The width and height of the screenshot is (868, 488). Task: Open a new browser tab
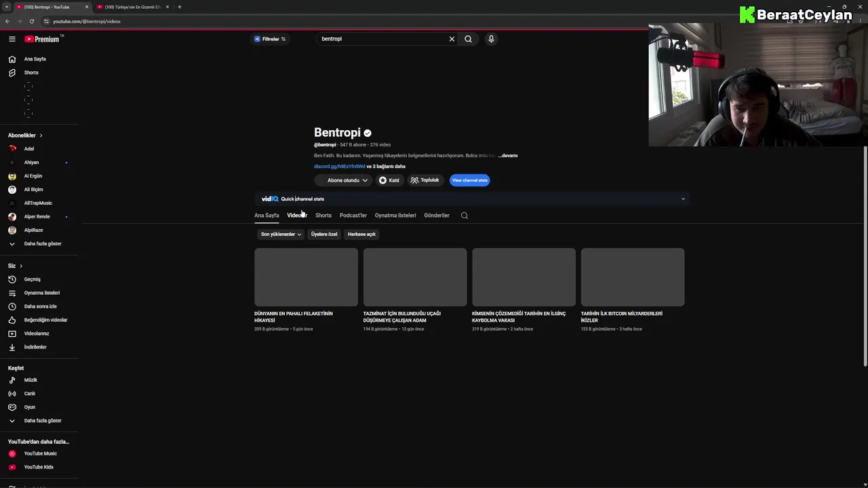(180, 7)
